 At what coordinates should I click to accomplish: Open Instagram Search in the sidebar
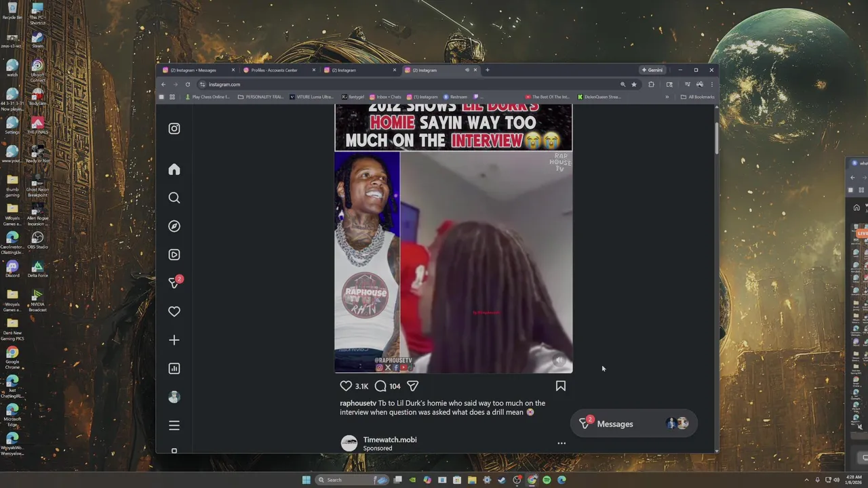pos(174,198)
